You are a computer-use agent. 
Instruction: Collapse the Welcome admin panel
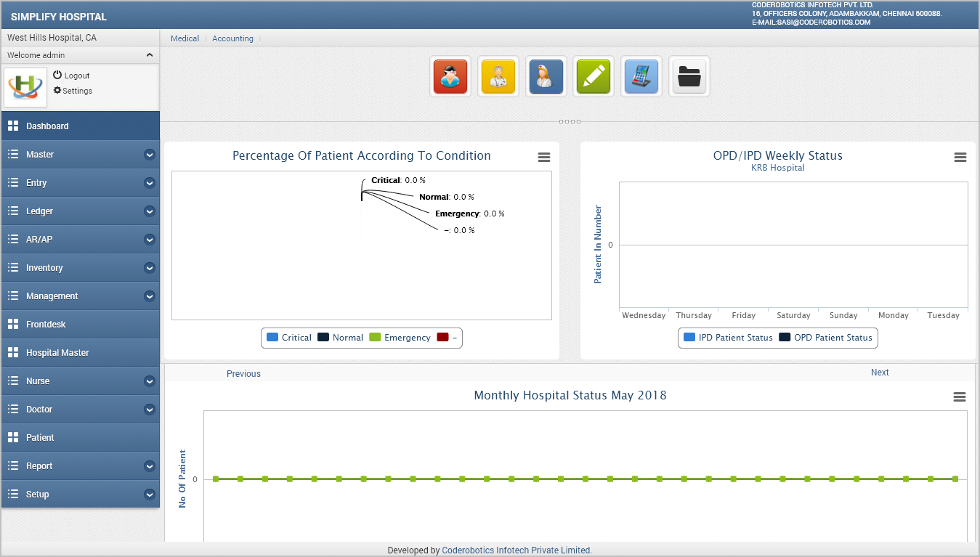point(150,55)
